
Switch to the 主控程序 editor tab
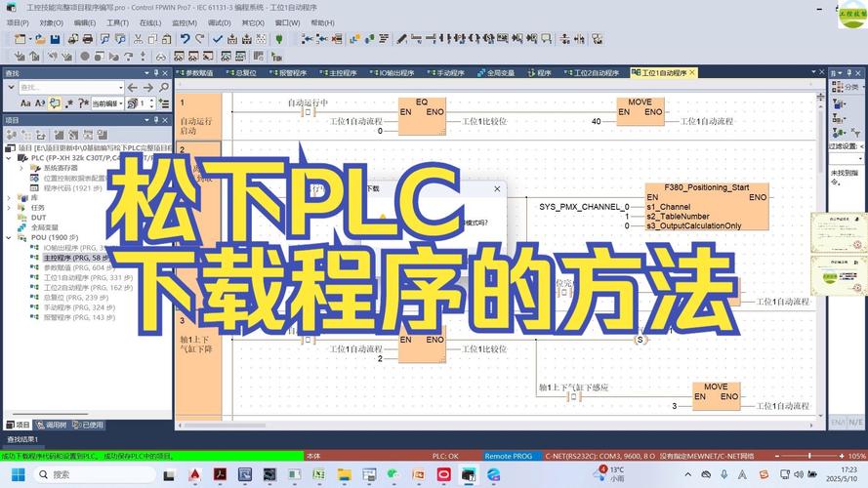click(338, 73)
